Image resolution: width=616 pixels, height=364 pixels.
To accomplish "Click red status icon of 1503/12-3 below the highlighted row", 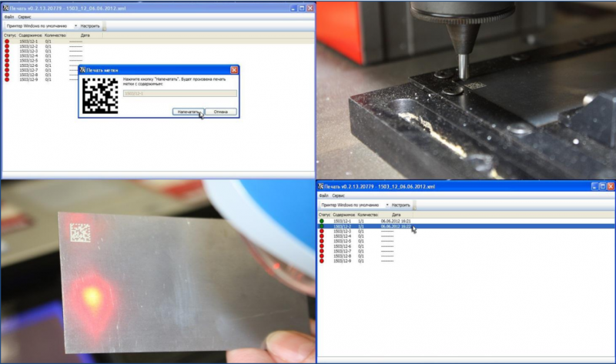I will [321, 231].
